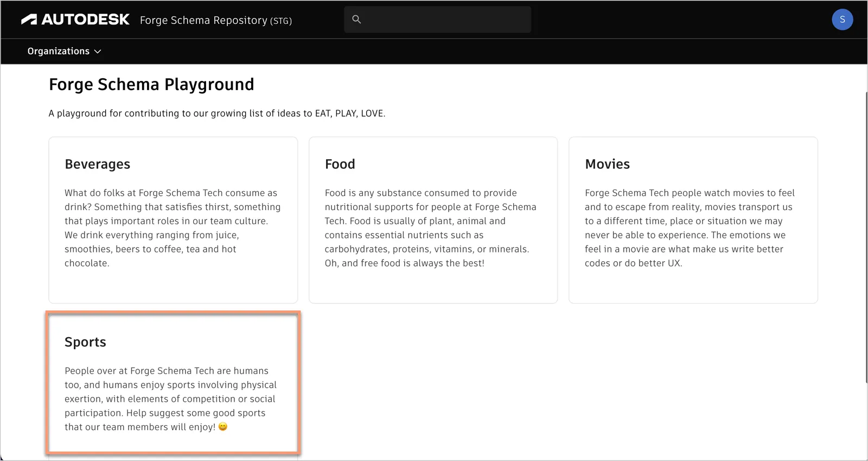
Task: Open the Food card
Action: coord(433,220)
